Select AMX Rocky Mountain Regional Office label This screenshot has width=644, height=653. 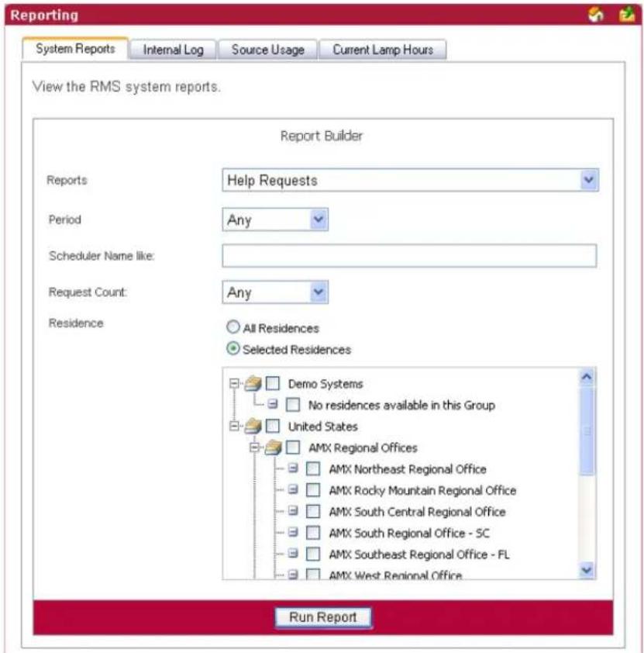pos(422,490)
